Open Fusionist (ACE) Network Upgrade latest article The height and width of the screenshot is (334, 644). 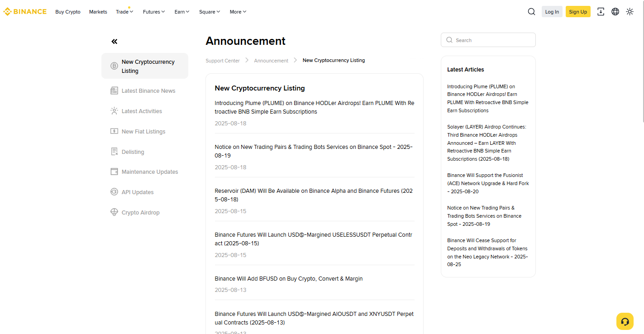488,183
